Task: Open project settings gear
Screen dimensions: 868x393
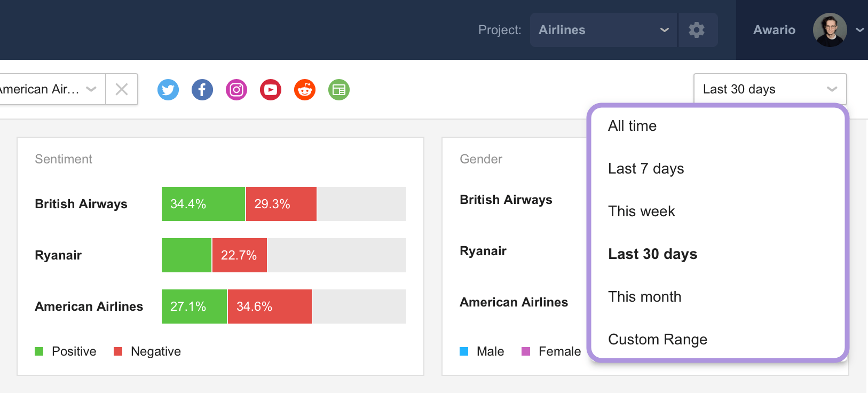Action: (697, 30)
